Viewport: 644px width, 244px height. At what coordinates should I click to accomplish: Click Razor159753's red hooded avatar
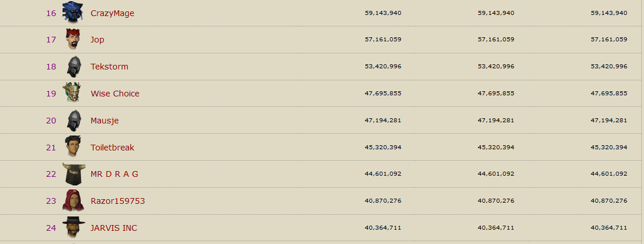(72, 201)
